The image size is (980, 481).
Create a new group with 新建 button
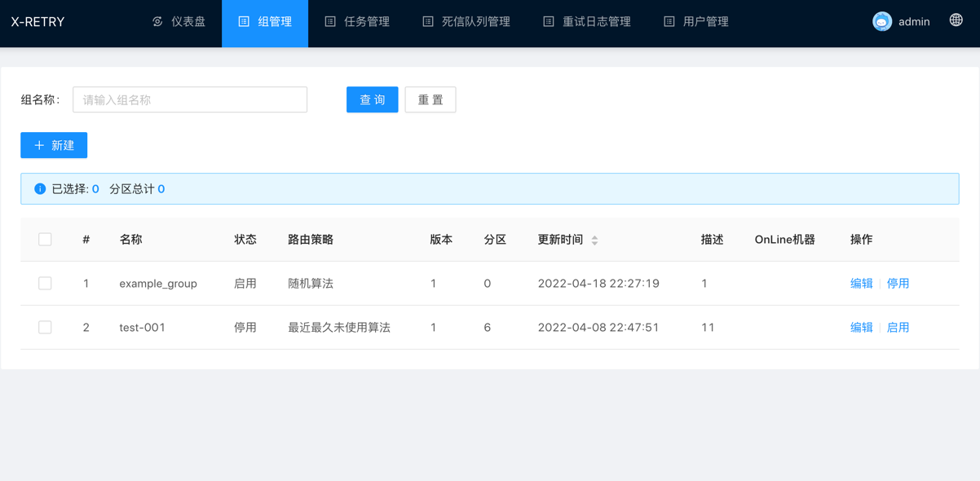pos(54,145)
